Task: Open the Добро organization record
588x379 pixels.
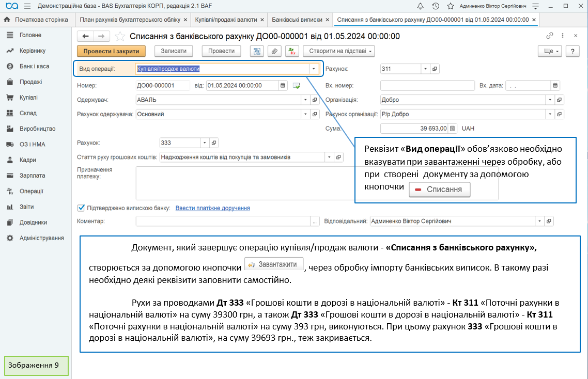Action: 559,100
